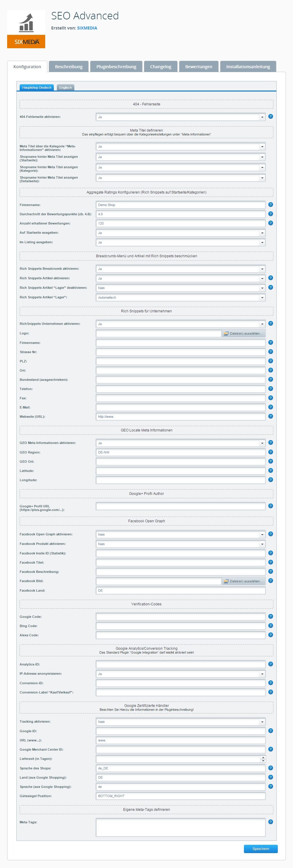The width and height of the screenshot is (293, 868).
Task: Go to the Installationsanleitung tab
Action: click(x=248, y=66)
